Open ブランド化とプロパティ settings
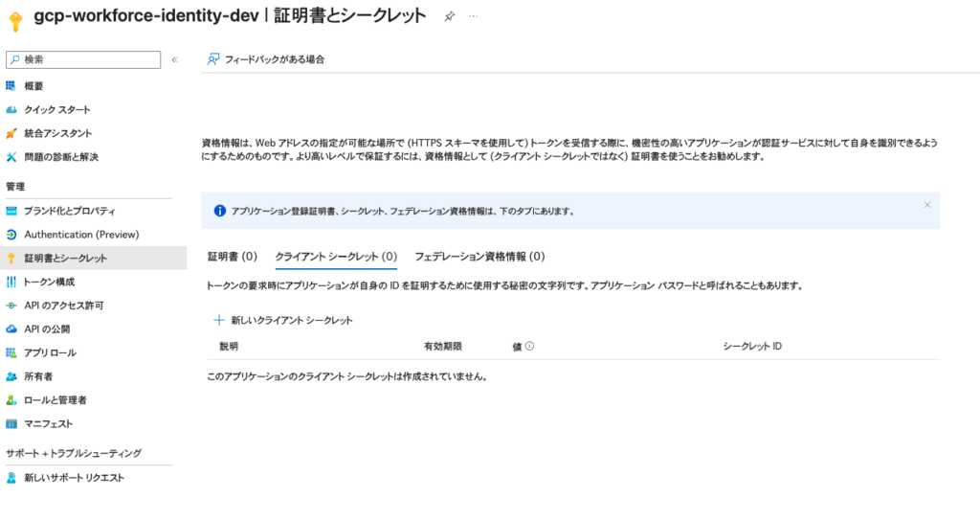 click(x=70, y=211)
